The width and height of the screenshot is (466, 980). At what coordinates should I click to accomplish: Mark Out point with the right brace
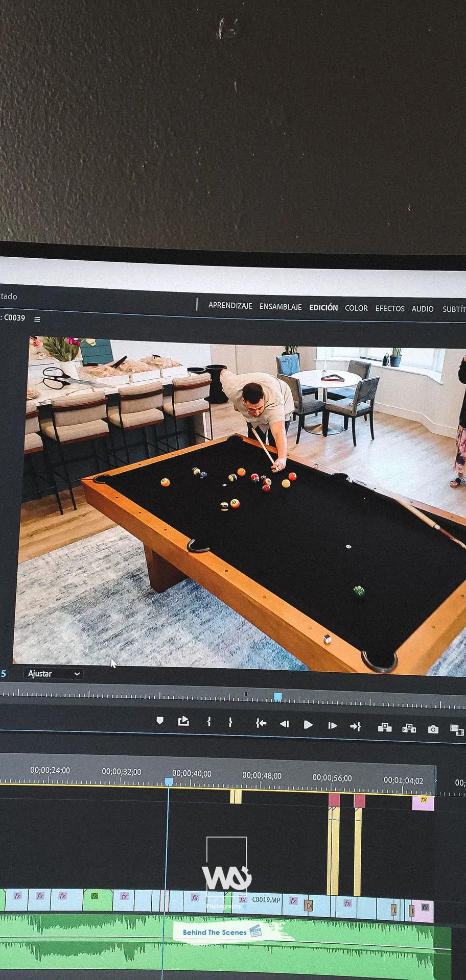(x=230, y=722)
